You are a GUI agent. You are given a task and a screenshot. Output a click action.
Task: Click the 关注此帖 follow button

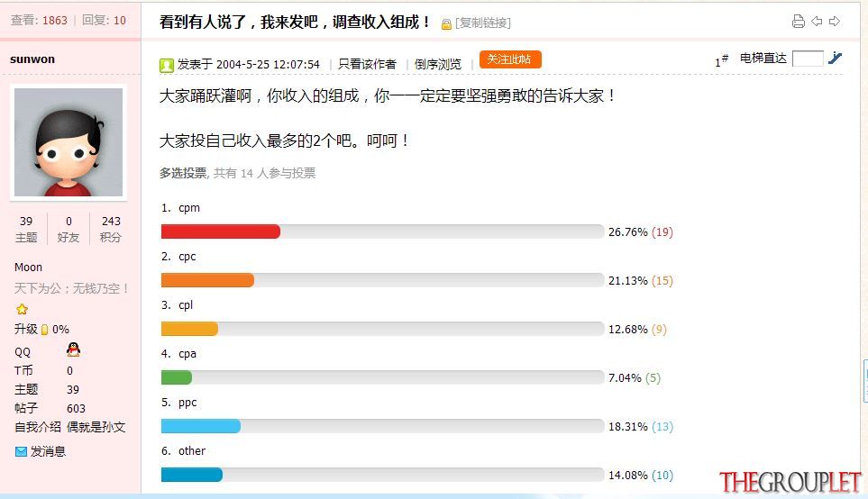click(510, 59)
